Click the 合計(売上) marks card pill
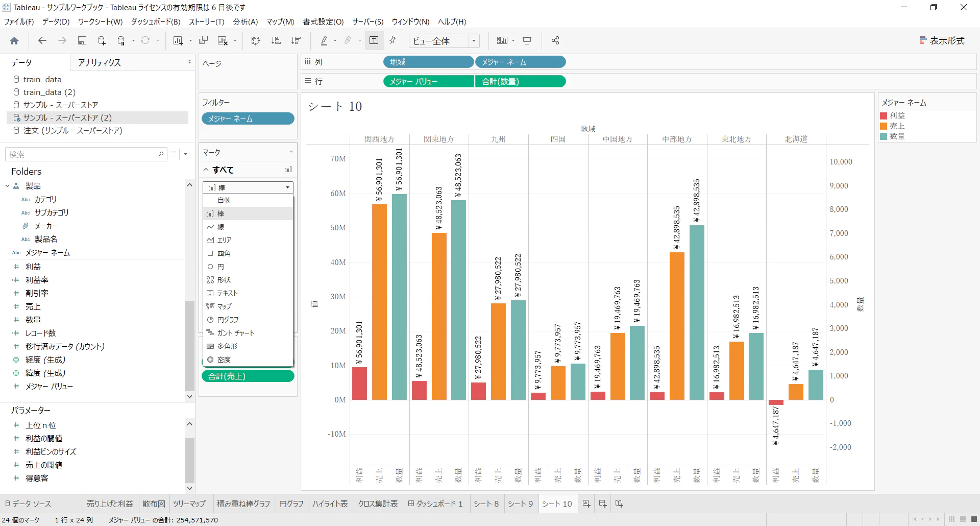This screenshot has width=980, height=526. click(x=248, y=376)
